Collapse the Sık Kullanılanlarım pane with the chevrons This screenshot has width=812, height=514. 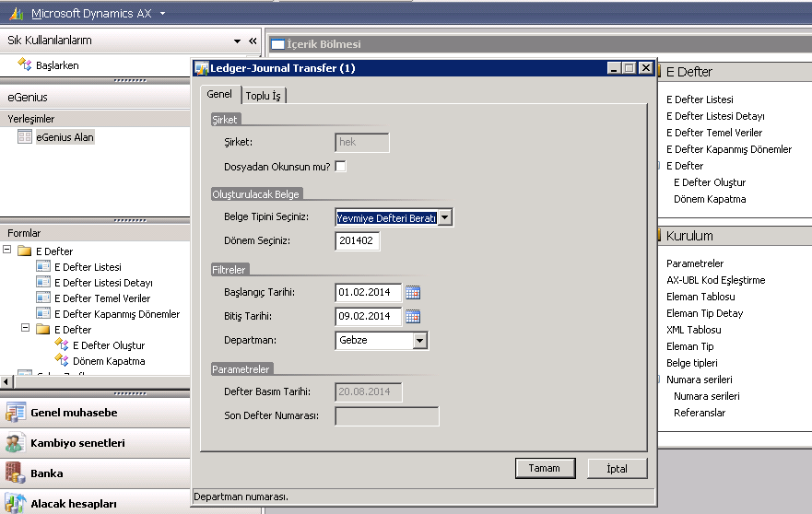[x=253, y=41]
